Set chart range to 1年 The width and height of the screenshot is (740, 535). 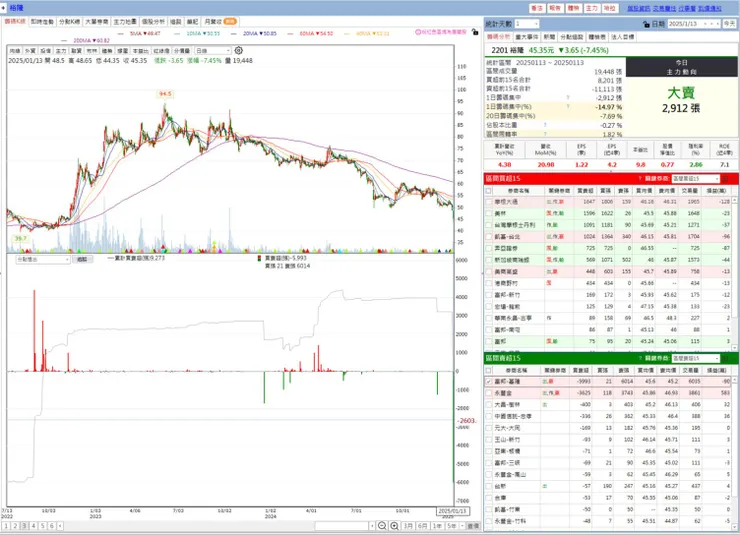click(437, 526)
